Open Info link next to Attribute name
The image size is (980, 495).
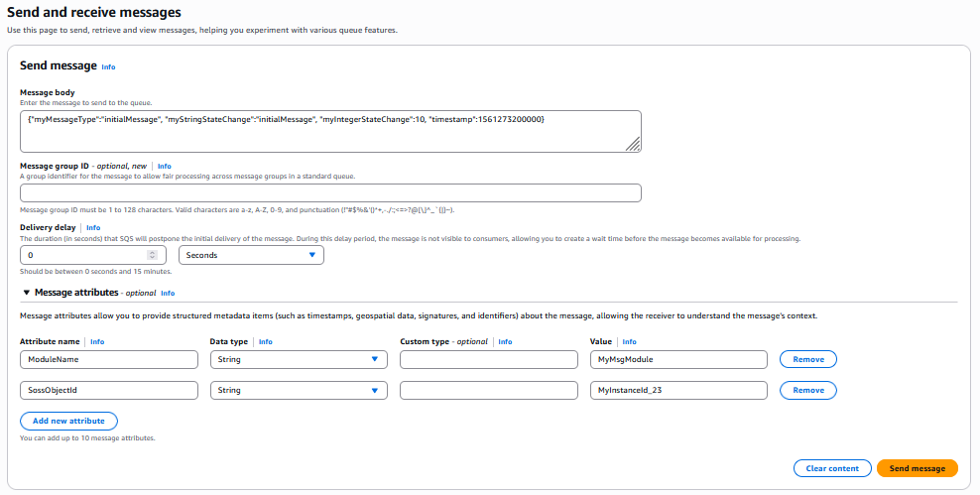[x=97, y=341]
